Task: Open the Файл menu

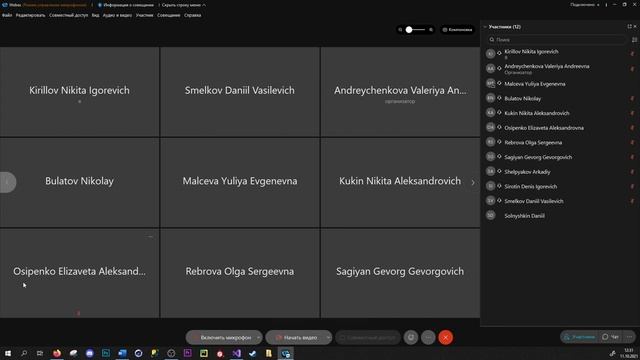Action: click(7, 15)
